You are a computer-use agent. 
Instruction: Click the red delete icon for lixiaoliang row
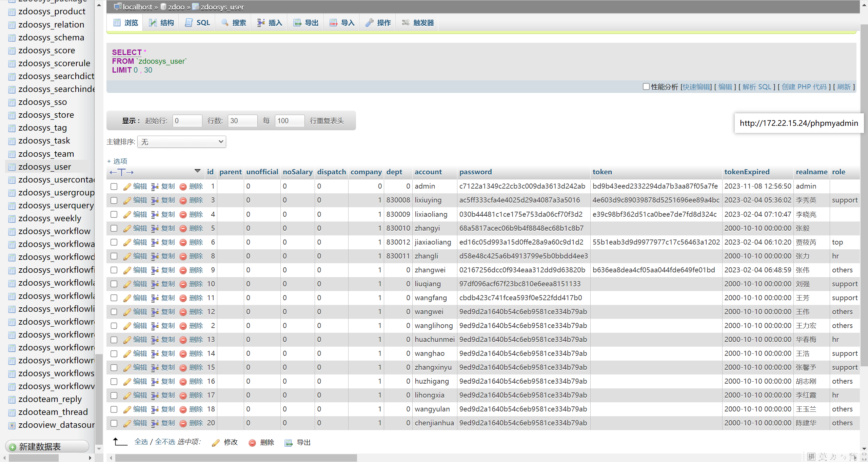pos(183,215)
